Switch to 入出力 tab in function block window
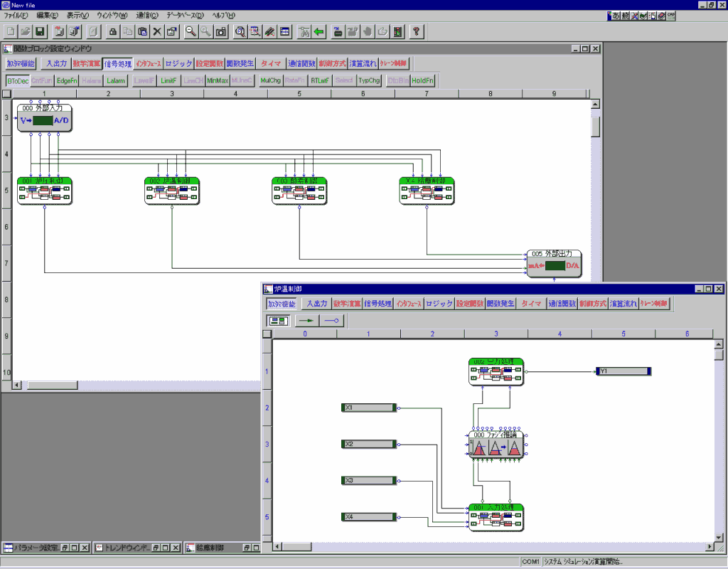Image resolution: width=728 pixels, height=569 pixels. click(56, 63)
